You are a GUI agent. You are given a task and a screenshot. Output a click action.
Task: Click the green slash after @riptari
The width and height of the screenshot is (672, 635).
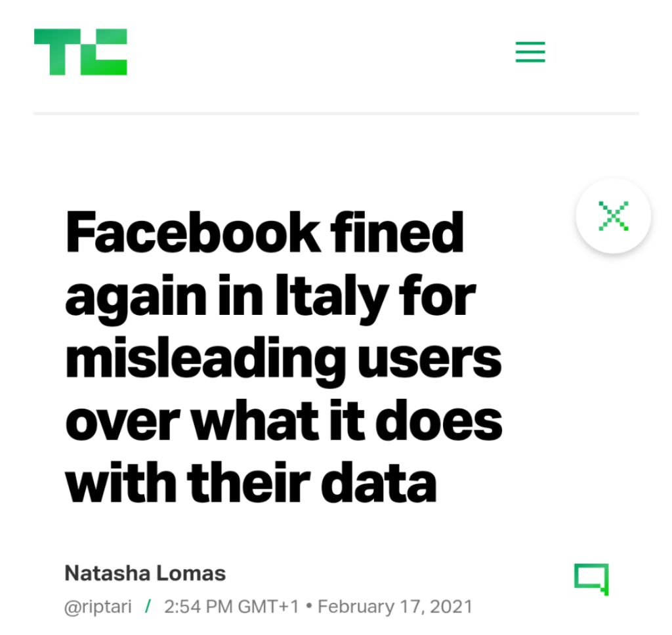coord(148,606)
